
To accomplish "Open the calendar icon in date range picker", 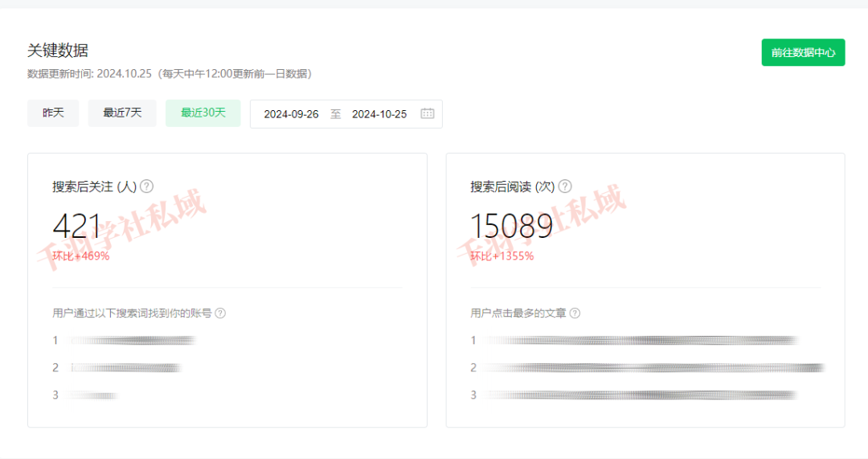I will (428, 113).
